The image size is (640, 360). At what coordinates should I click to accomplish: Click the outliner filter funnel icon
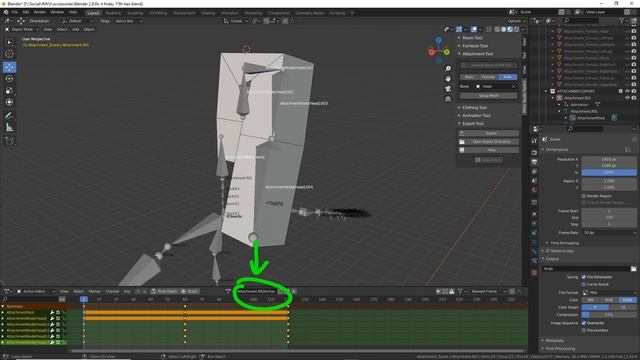tap(621, 20)
